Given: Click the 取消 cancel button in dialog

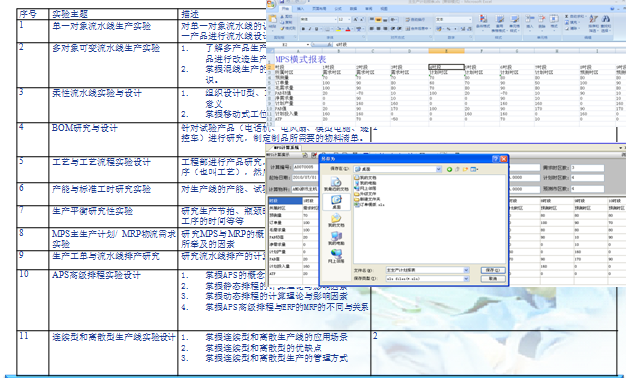Looking at the screenshot, I should [493, 279].
